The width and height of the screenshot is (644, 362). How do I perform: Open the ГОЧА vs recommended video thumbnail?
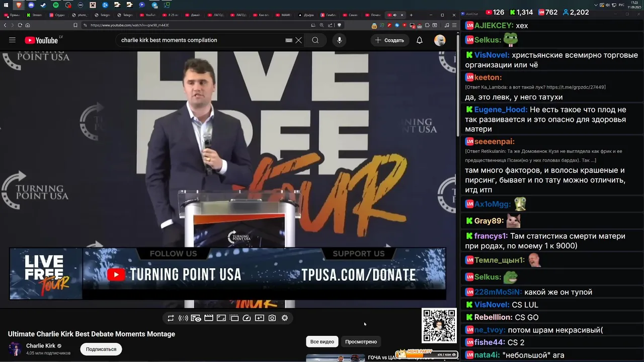[336, 358]
